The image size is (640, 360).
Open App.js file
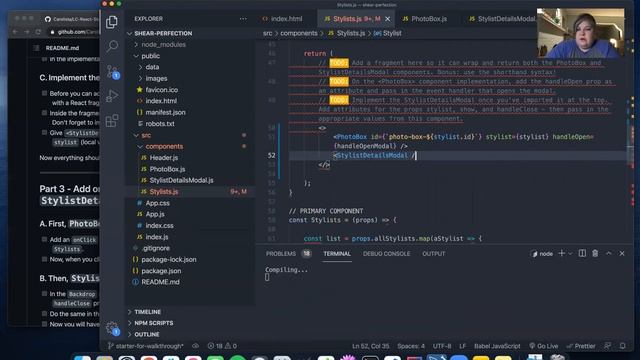tap(155, 214)
